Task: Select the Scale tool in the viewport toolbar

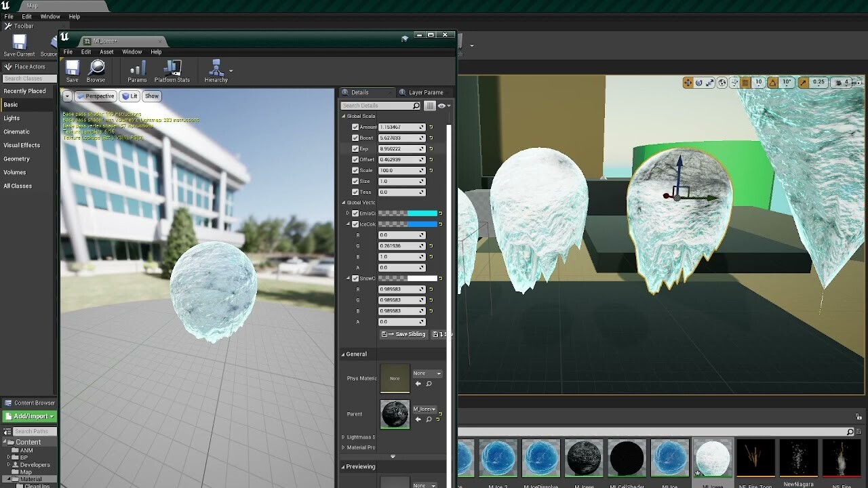Action: [x=710, y=83]
